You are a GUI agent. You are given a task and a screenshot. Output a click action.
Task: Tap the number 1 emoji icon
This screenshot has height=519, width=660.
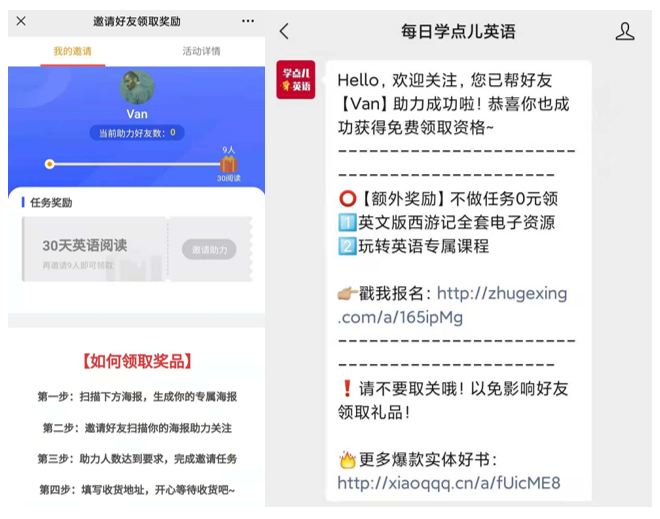pos(347,223)
